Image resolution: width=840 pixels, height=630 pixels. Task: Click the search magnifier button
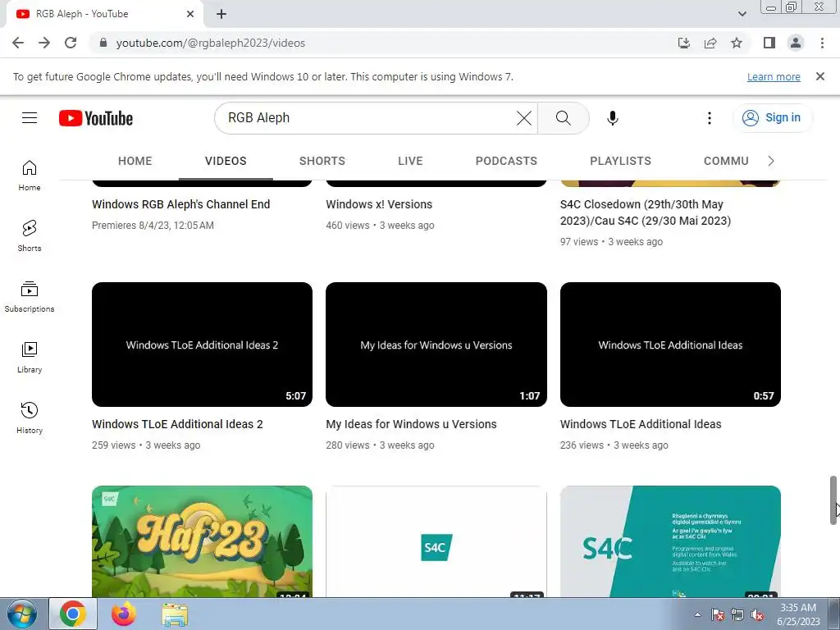tap(563, 118)
